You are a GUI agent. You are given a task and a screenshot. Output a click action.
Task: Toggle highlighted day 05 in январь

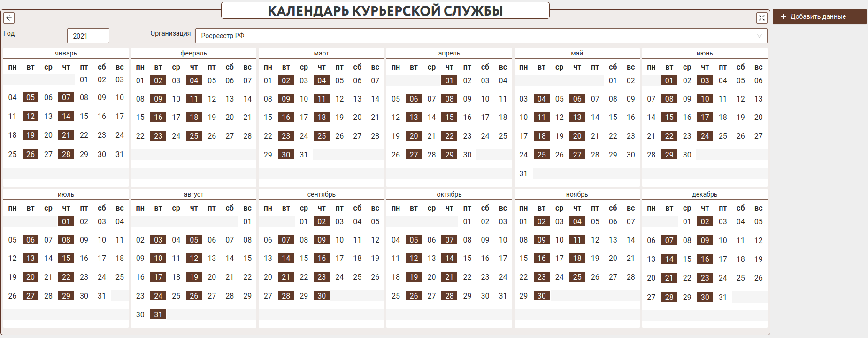(31, 97)
